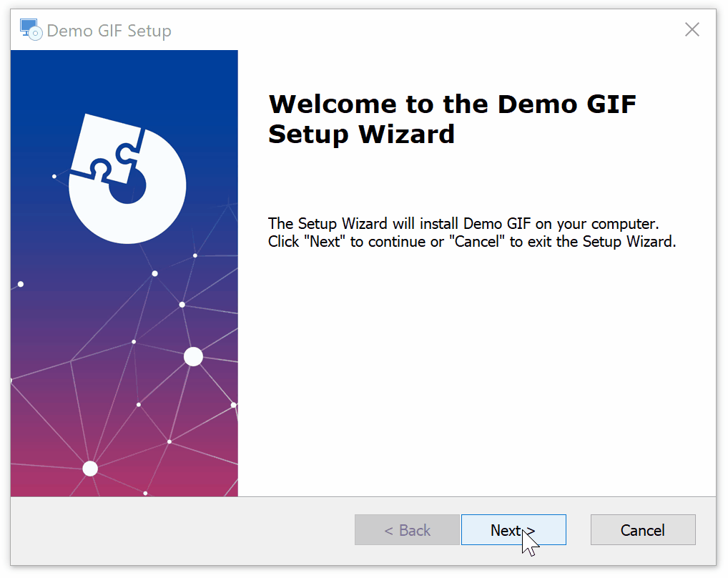Click the monitor-and-disc setup icon in title bar
The image size is (728, 578).
click(30, 29)
